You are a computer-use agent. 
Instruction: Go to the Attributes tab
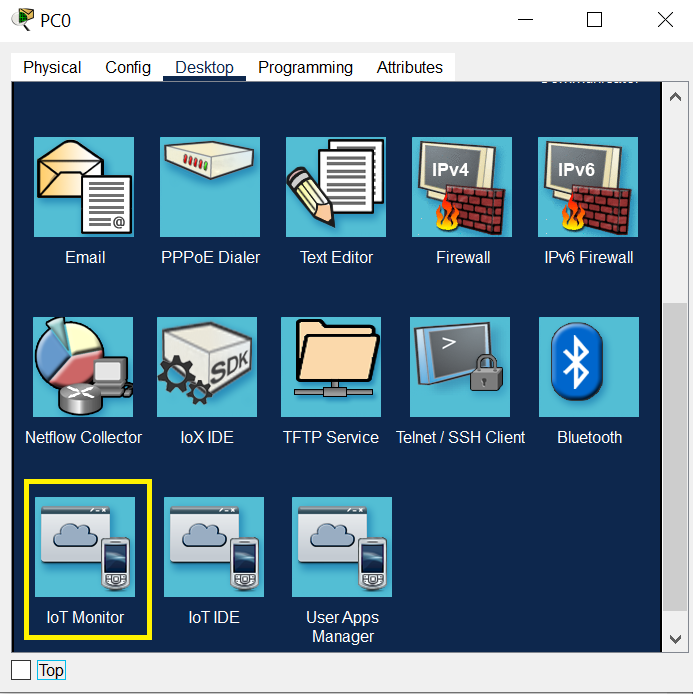pos(409,68)
